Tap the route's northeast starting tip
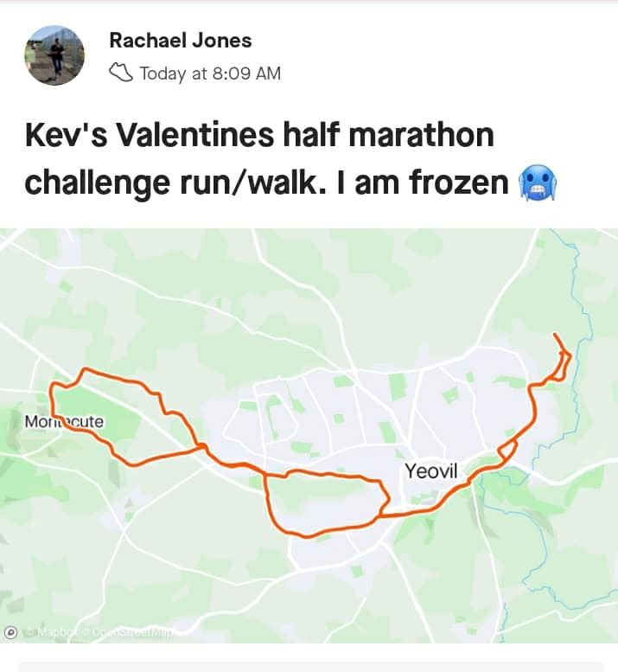This screenshot has width=618, height=672. 555,334
